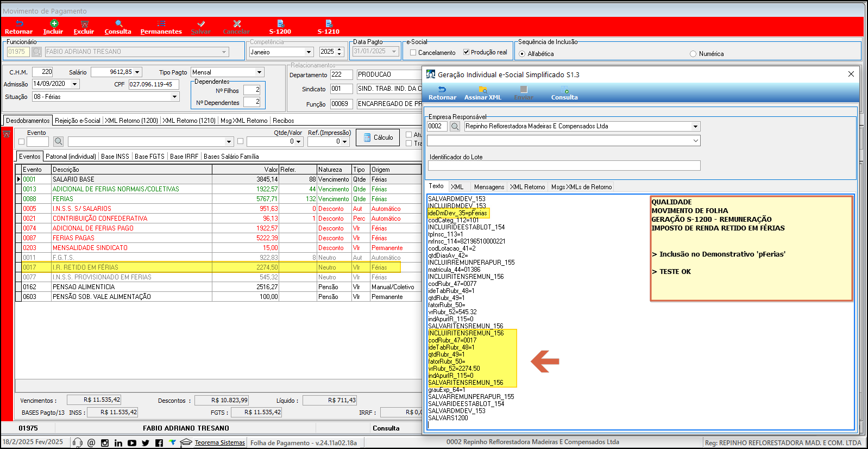Open the Tipo Pagto Mensal dropdown

[x=259, y=72]
